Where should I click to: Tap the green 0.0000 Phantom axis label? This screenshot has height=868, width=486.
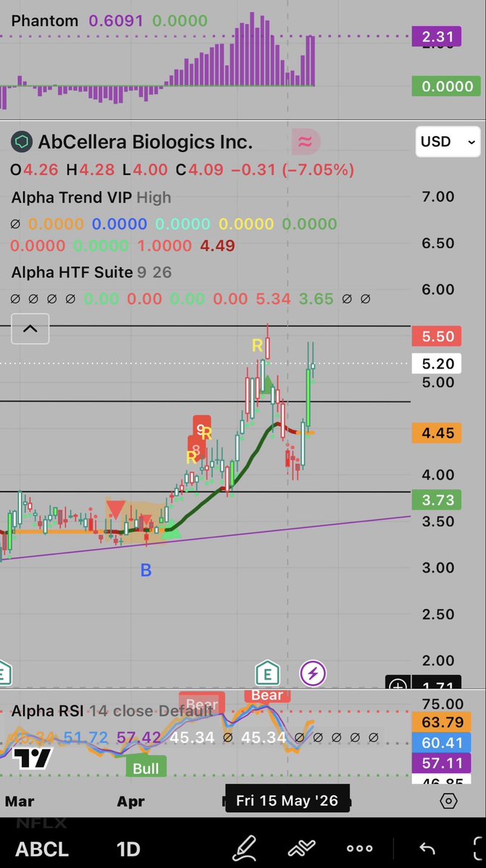coord(446,86)
